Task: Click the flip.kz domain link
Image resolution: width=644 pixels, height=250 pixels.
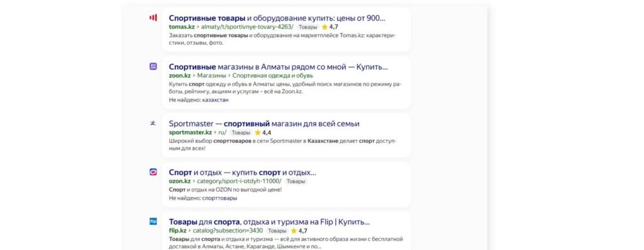Action: pyautogui.click(x=177, y=230)
